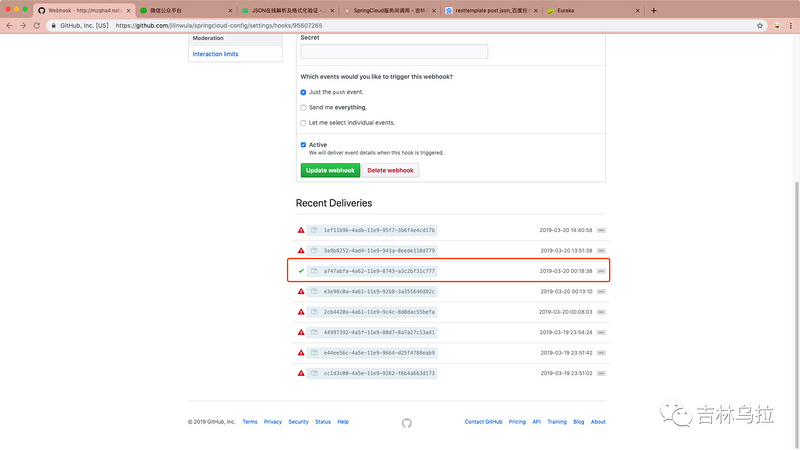
Task: Open the Help footer link
Action: click(343, 422)
